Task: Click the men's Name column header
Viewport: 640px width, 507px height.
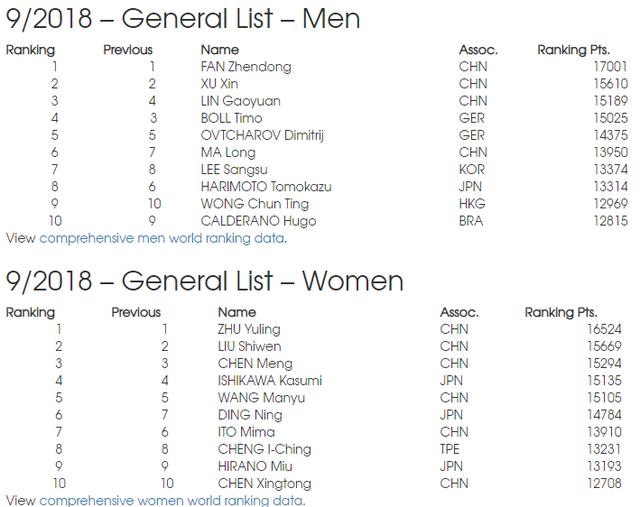Action: pyautogui.click(x=220, y=50)
